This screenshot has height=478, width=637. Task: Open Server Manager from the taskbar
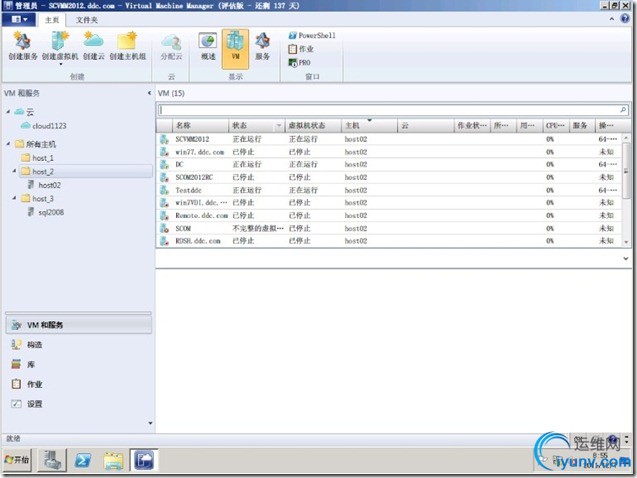coord(52,460)
